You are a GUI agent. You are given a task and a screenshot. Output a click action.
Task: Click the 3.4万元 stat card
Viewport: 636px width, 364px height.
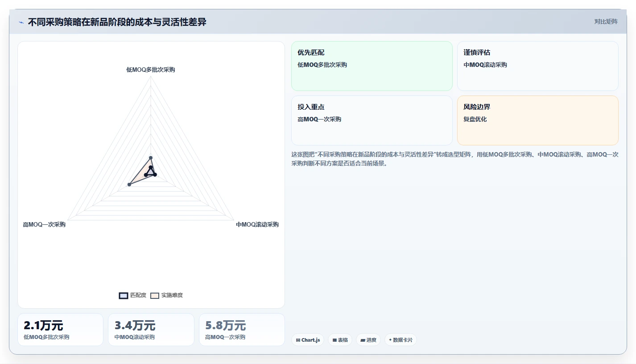pyautogui.click(x=151, y=330)
